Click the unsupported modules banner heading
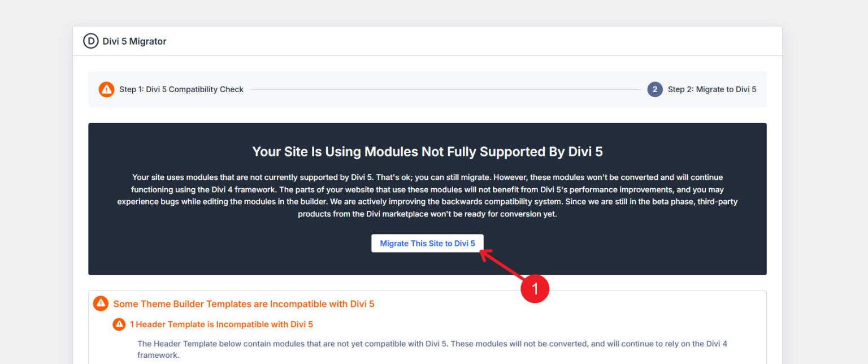This screenshot has height=364, width=868. point(427,151)
